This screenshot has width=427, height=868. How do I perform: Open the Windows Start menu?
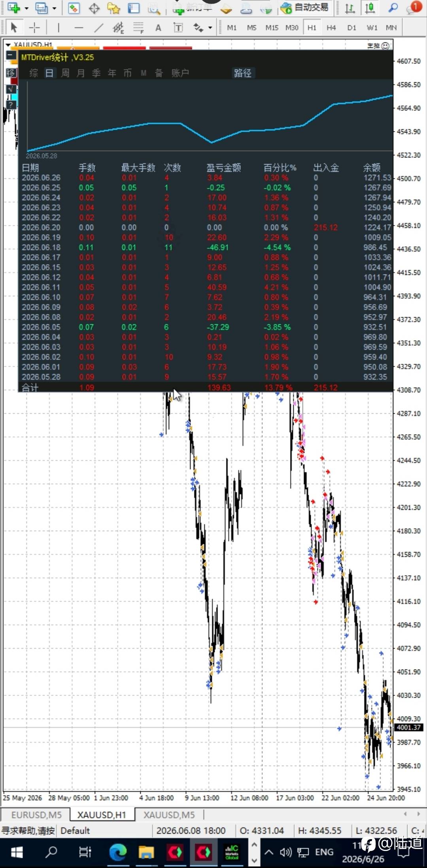[17, 852]
